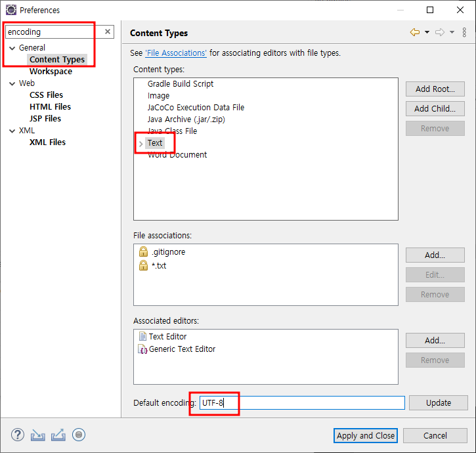Open HTML Files preferences page
Viewport: 476px width, 453px height.
[x=50, y=107]
